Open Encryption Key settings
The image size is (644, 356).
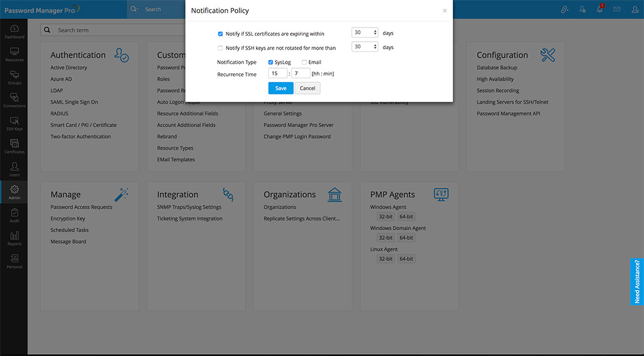pos(68,219)
